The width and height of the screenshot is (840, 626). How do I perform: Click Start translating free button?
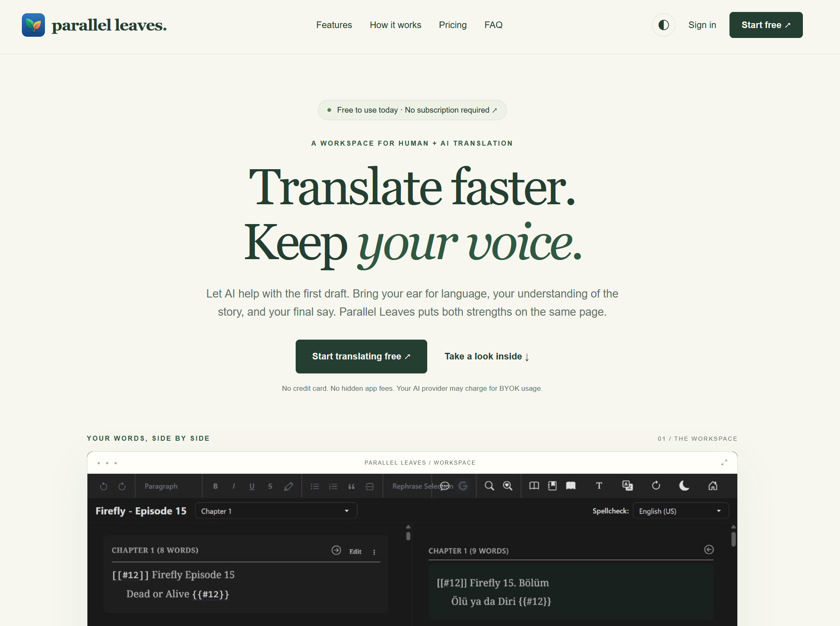pos(361,357)
